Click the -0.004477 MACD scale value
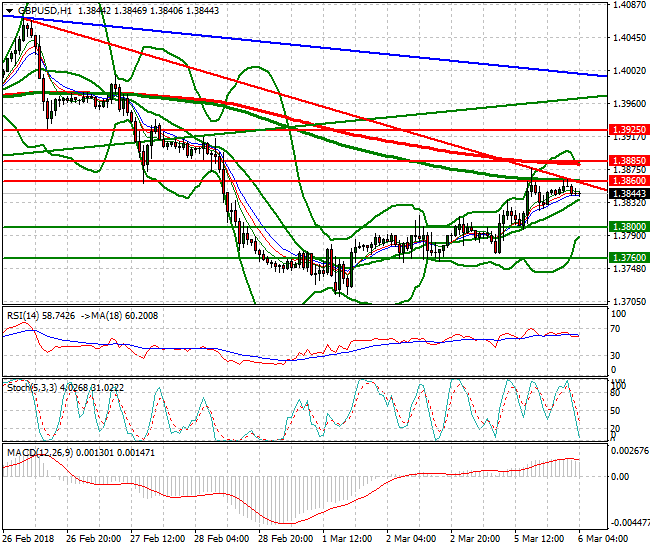The height and width of the screenshot is (550, 650). [629, 522]
